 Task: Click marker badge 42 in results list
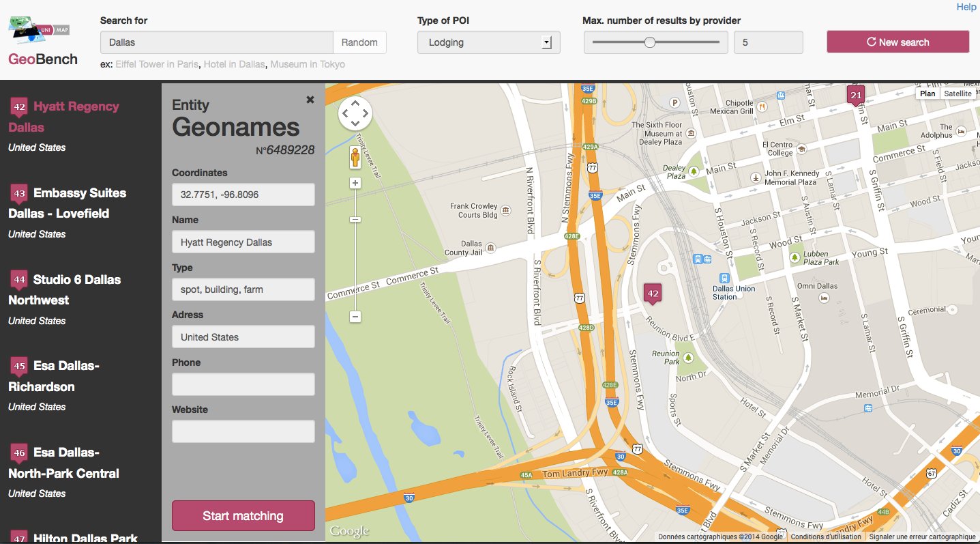click(x=19, y=107)
